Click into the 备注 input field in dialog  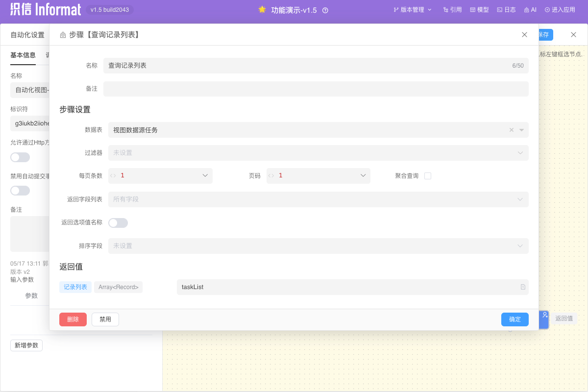click(316, 89)
